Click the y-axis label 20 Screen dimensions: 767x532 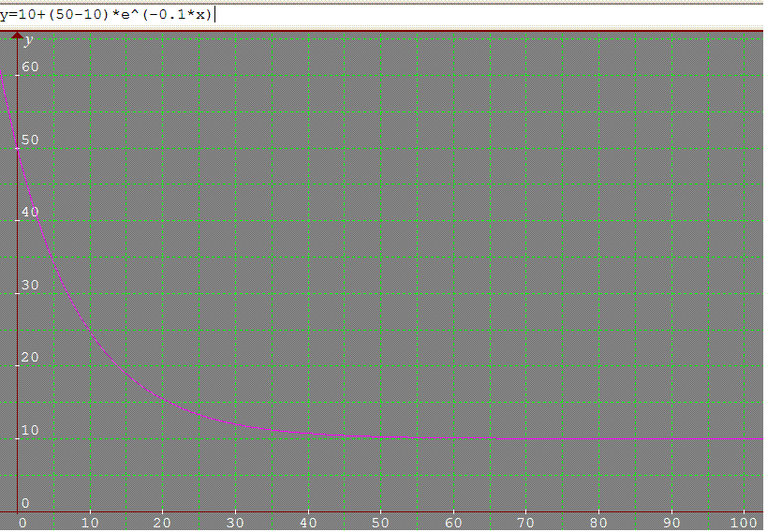tap(30, 357)
